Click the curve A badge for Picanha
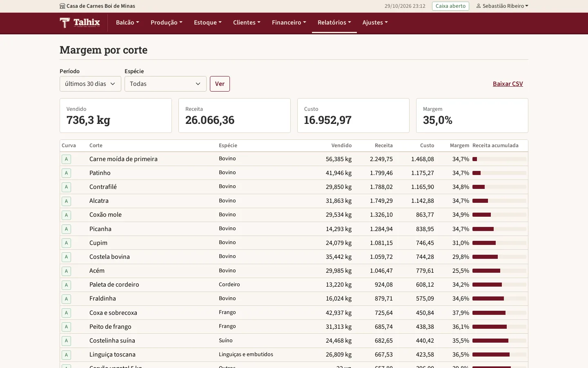 (66, 229)
